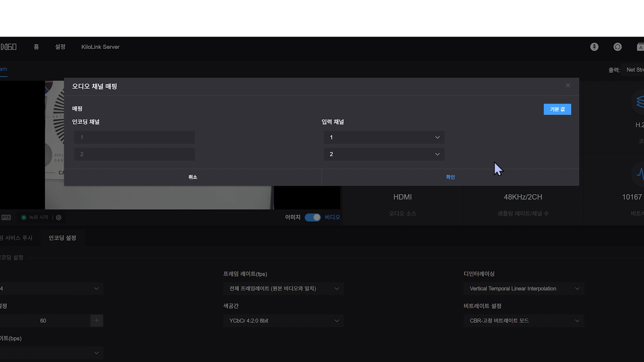Screen dimensions: 644x362
Task: Click the blue 기본 값 default button
Action: (x=557, y=109)
